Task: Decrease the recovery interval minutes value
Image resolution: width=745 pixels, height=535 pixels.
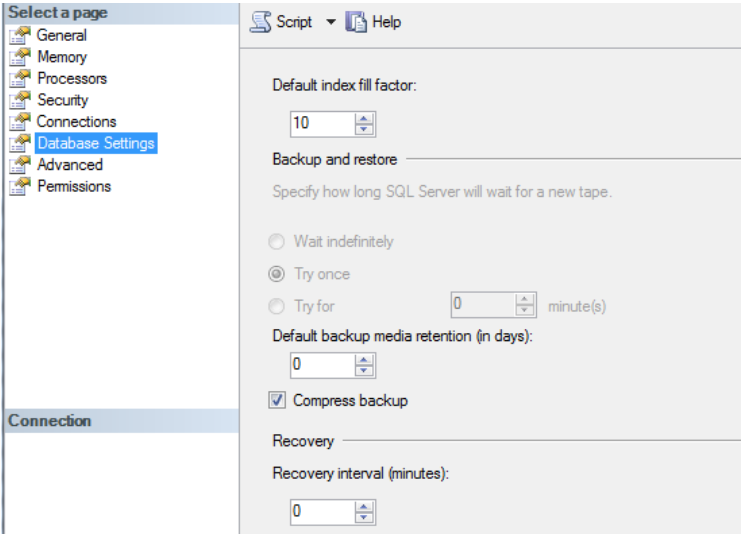Action: (x=364, y=517)
